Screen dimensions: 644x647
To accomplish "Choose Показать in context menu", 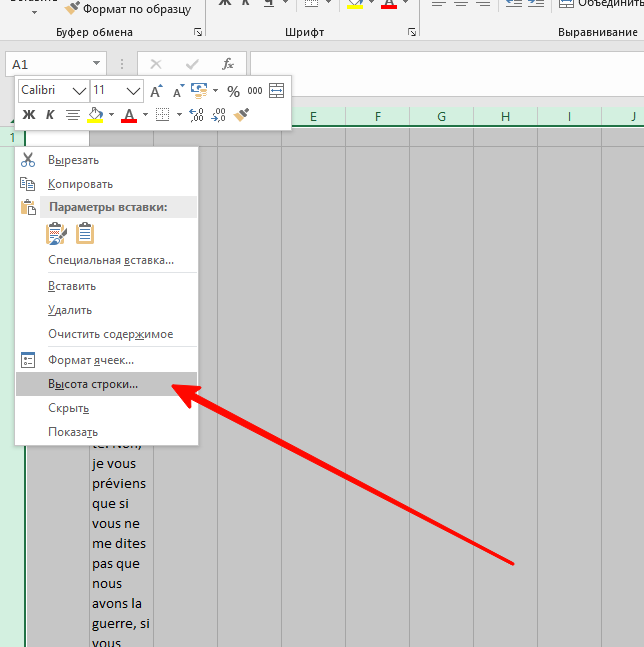I will click(x=106, y=432).
